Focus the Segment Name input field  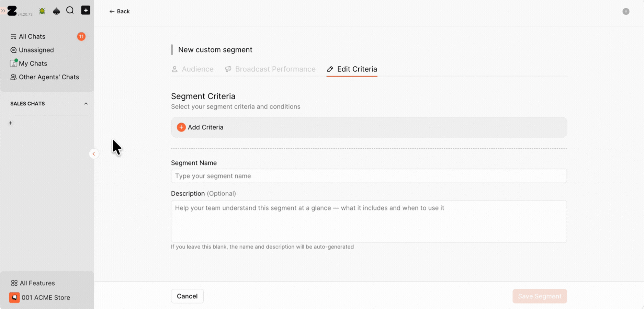(x=369, y=176)
